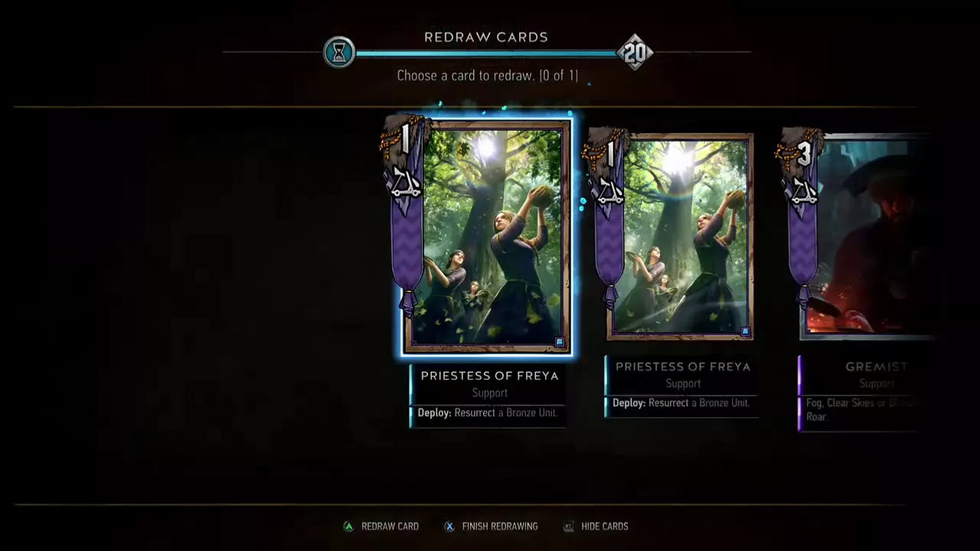Click the Finish Redrawing button label
The height and width of the screenshot is (551, 980).
pos(500,527)
